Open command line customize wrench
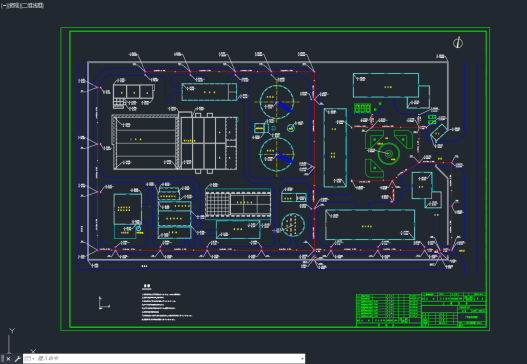 pos(18,359)
